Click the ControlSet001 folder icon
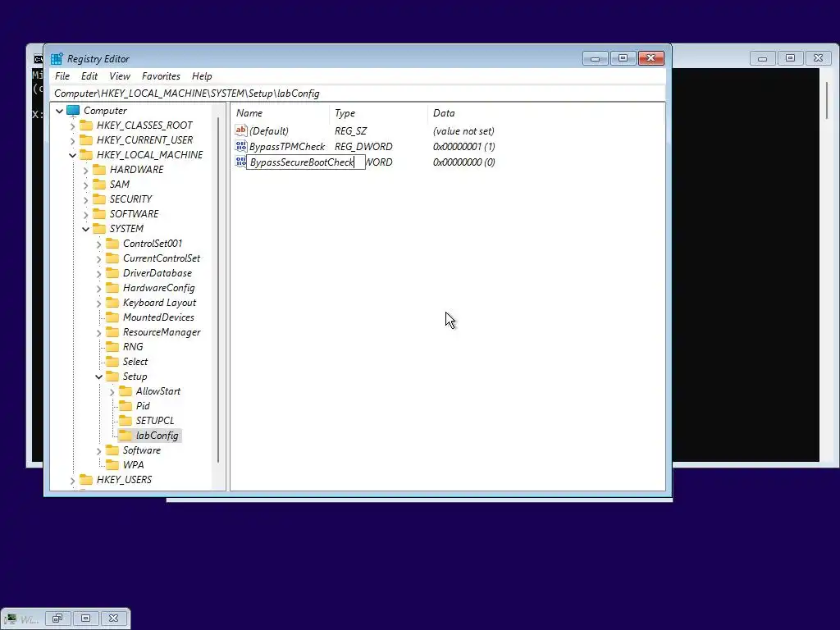 112,244
